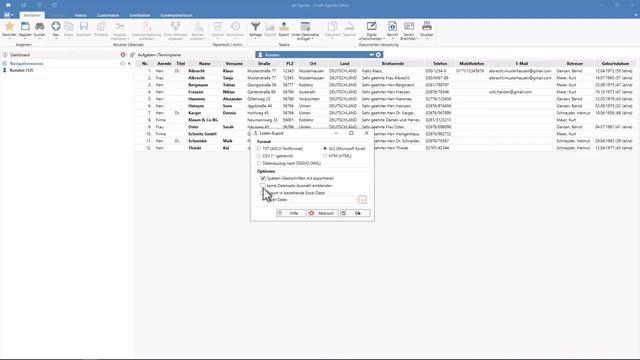Image resolution: width=640 pixels, height=360 pixels.
Task: Switch to the Makros ribbon tab
Action: [x=81, y=15]
